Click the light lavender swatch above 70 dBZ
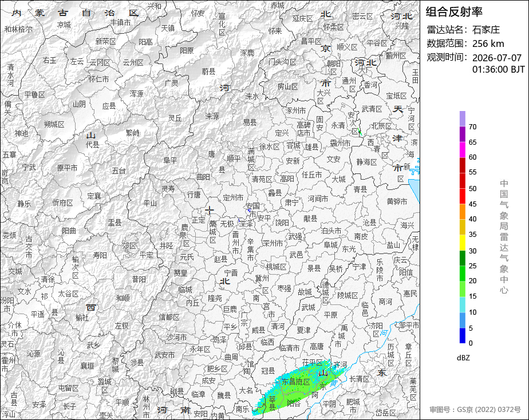Image resolution: width=529 pixels, height=420 pixels. coord(462,118)
